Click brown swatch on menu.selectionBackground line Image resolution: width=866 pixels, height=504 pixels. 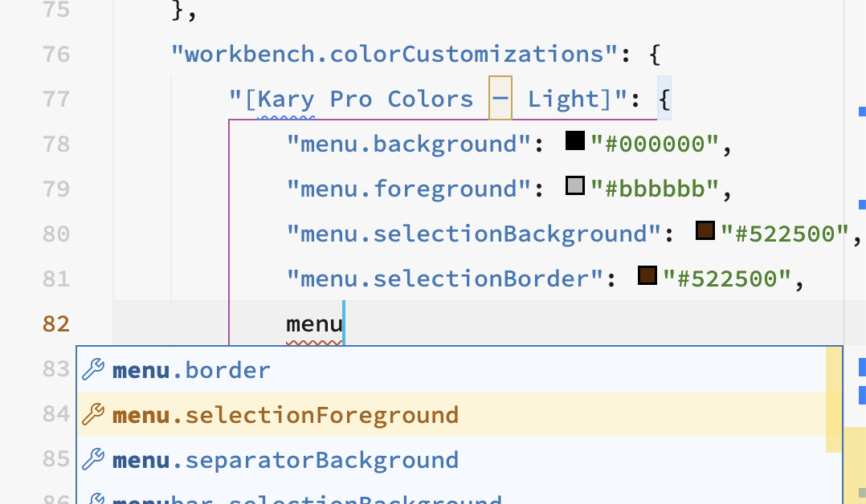pyautogui.click(x=706, y=231)
